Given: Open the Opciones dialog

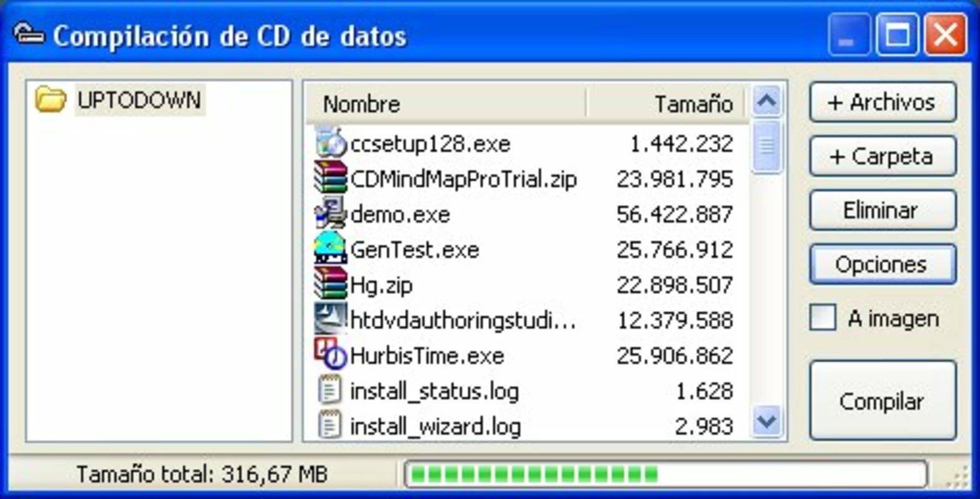Looking at the screenshot, I should (x=882, y=264).
